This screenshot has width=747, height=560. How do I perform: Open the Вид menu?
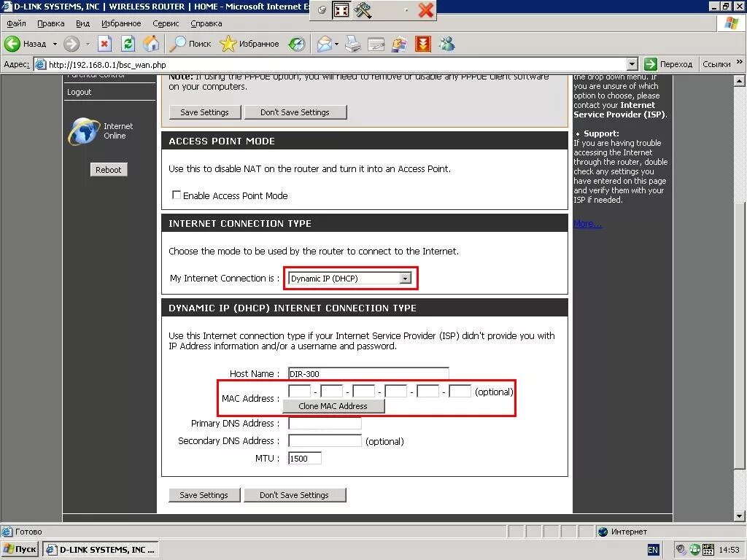[82, 23]
